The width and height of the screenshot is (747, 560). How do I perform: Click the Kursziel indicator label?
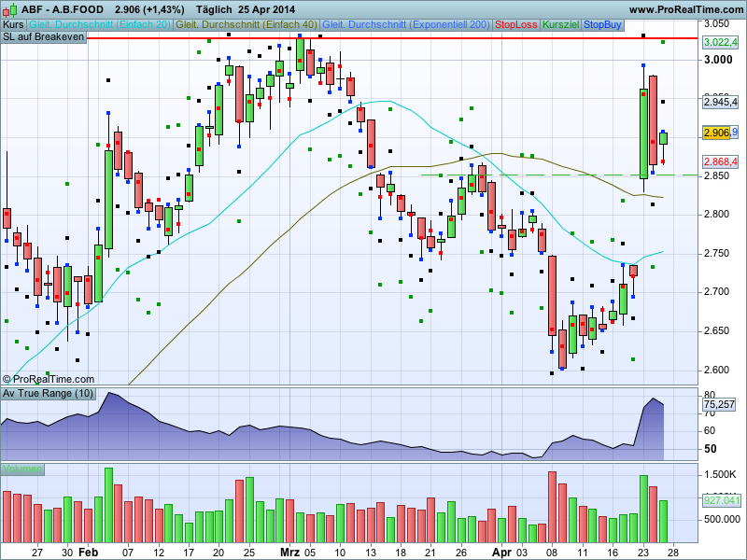point(561,25)
